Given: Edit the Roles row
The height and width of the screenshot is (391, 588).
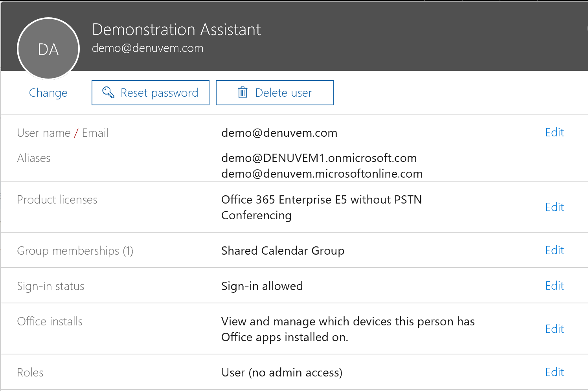Looking at the screenshot, I should coord(554,372).
